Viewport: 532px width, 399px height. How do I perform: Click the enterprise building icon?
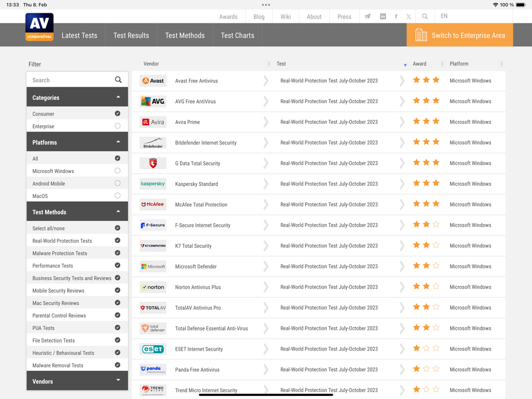[421, 35]
